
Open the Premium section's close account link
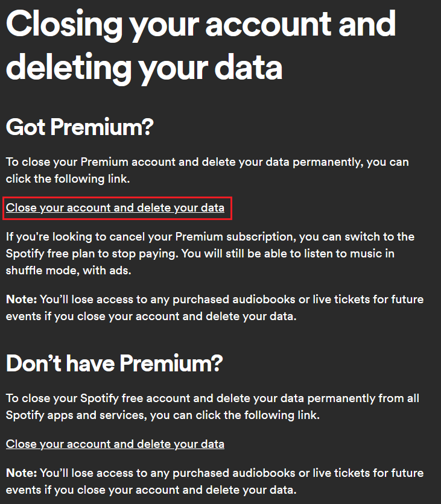coord(115,208)
